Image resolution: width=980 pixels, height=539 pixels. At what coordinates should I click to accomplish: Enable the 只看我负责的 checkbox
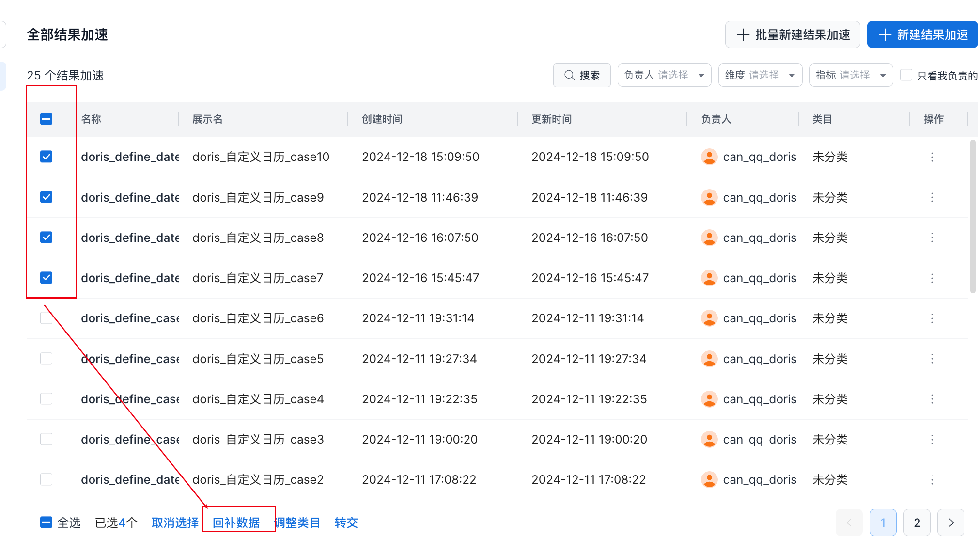[906, 75]
